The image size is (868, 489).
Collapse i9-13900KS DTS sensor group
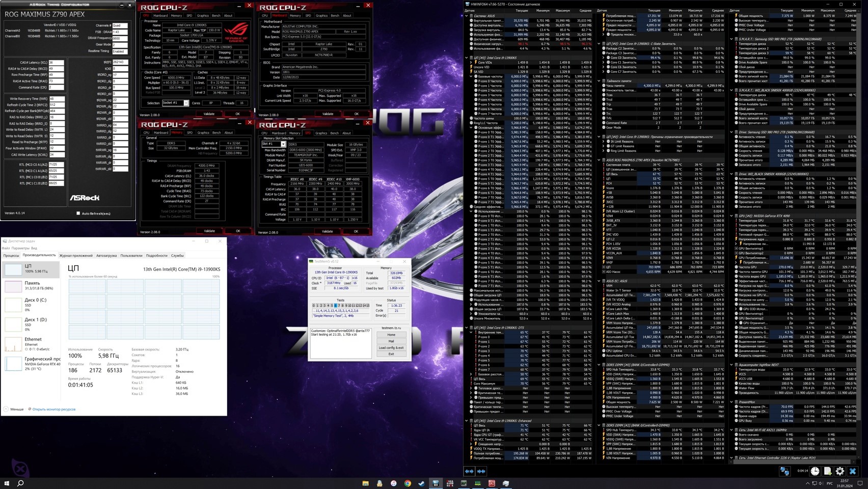click(x=467, y=328)
